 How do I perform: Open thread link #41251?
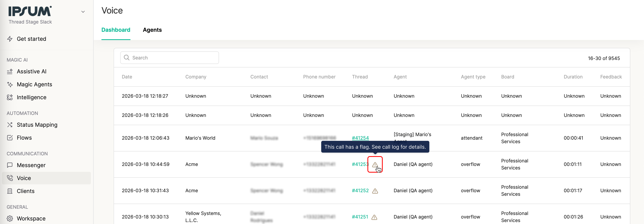tap(360, 217)
